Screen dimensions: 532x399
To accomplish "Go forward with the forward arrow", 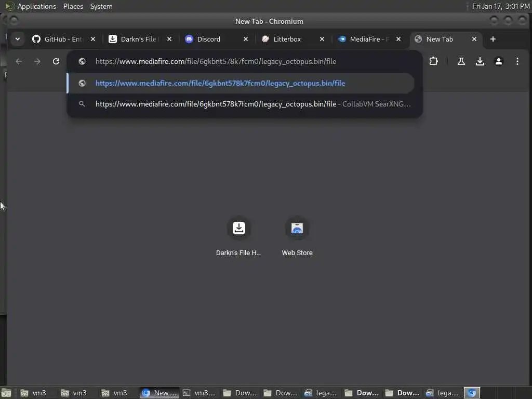I will (37, 61).
